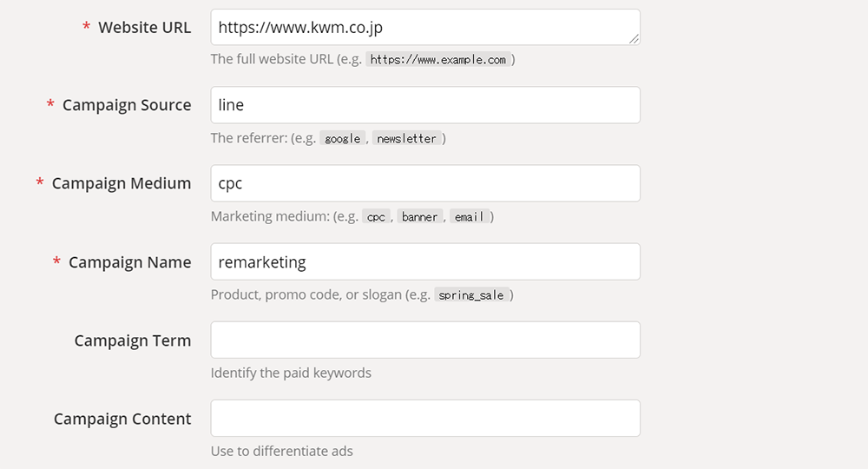Click the cpc example tag under Medium
The height and width of the screenshot is (469, 868).
tap(376, 216)
